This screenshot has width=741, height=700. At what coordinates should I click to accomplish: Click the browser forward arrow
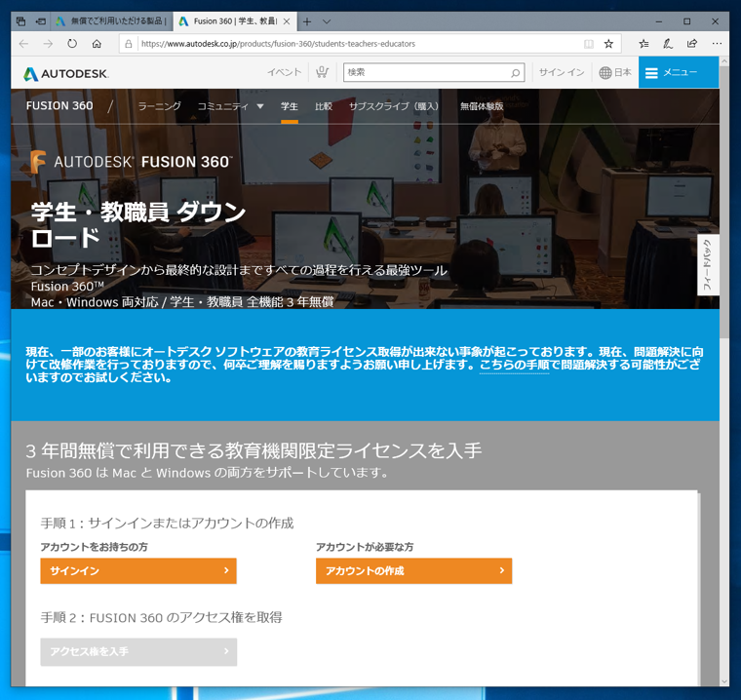point(48,44)
